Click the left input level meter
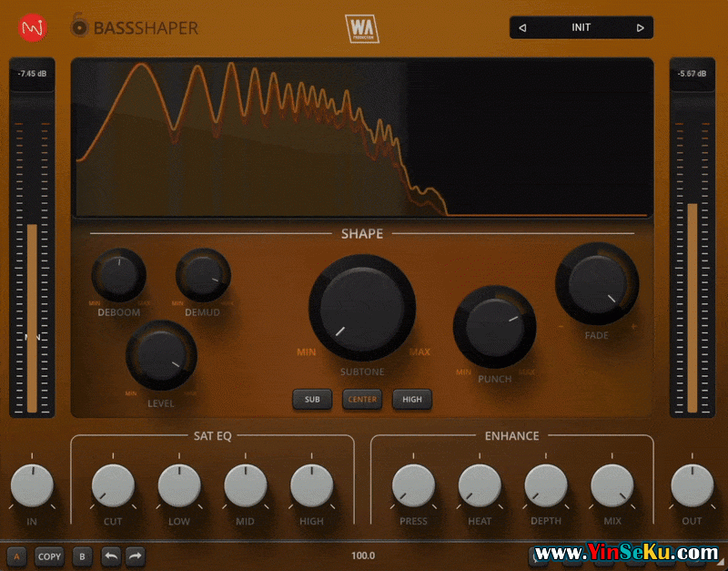This screenshot has height=571, width=728. click(32, 273)
